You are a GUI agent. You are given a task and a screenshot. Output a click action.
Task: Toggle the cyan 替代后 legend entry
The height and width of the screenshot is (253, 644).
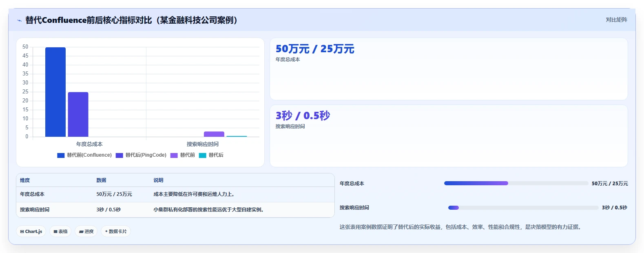(211, 155)
